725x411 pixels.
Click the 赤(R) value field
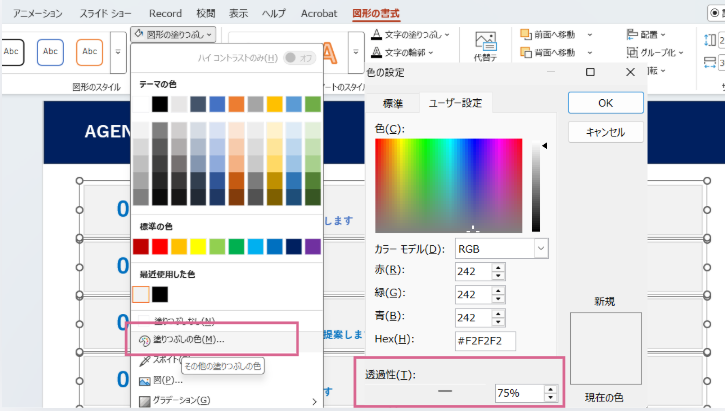coord(473,271)
